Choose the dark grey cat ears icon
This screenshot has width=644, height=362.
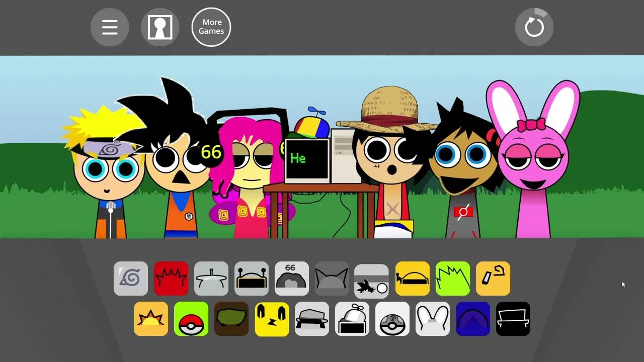click(x=332, y=279)
